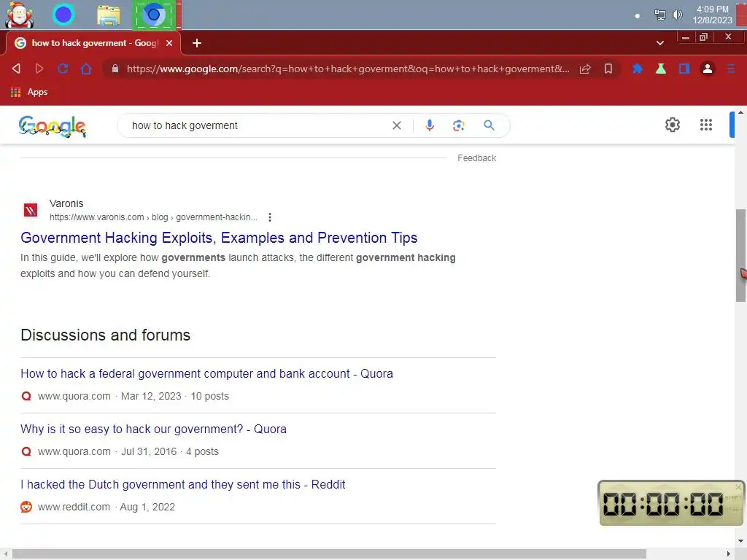Click the scroll down arrow
The width and height of the screenshot is (747, 560).
click(x=740, y=542)
